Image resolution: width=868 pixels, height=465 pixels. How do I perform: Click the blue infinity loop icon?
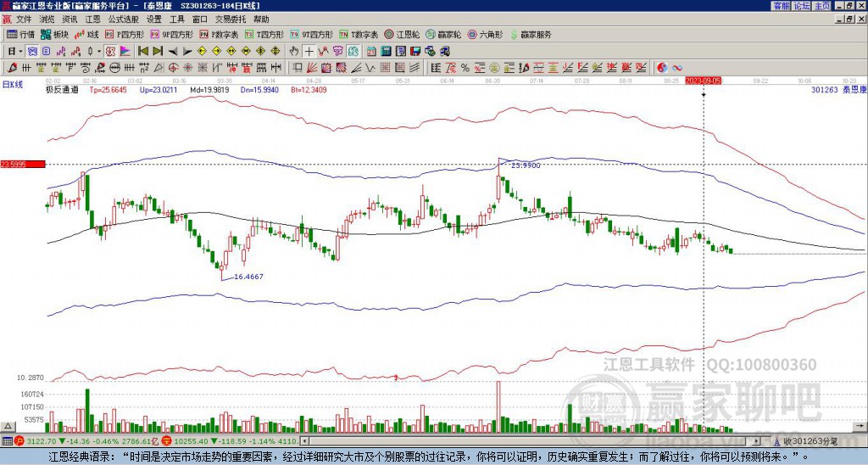pyautogui.click(x=677, y=68)
